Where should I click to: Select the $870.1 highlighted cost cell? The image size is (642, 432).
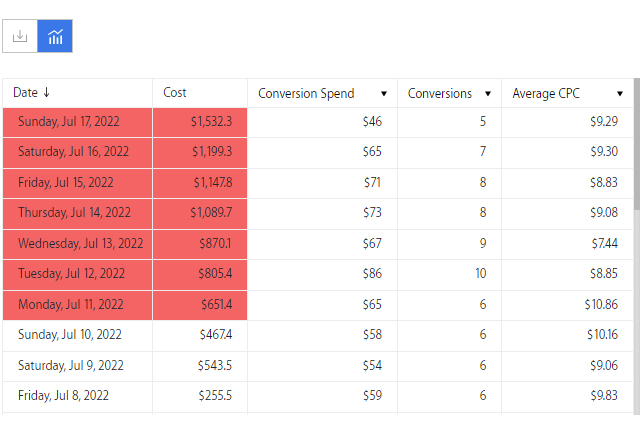click(x=200, y=244)
